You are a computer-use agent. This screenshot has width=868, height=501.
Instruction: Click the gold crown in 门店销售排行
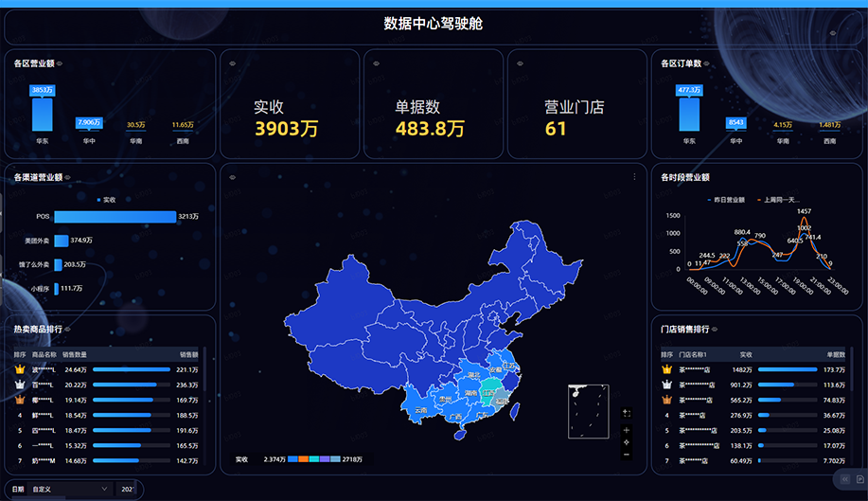666,369
